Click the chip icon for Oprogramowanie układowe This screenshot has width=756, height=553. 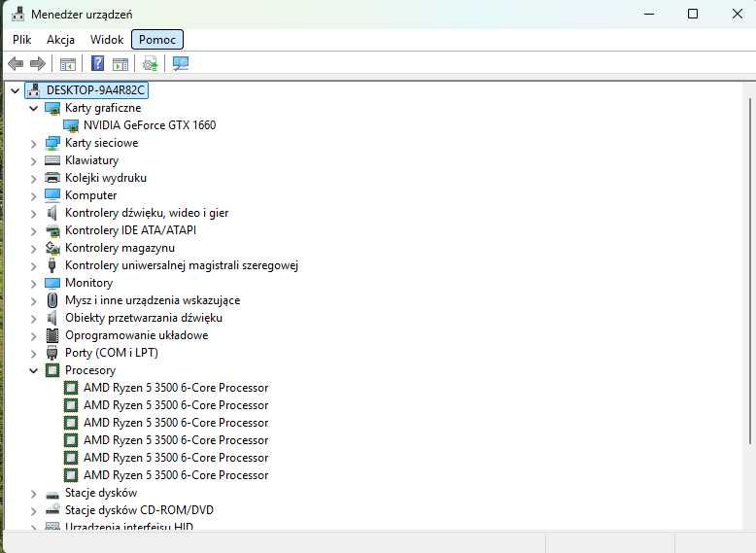tap(52, 335)
